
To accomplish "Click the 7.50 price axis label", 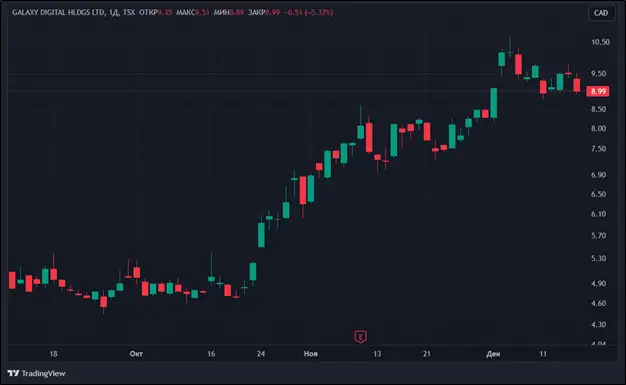I will tap(598, 149).
